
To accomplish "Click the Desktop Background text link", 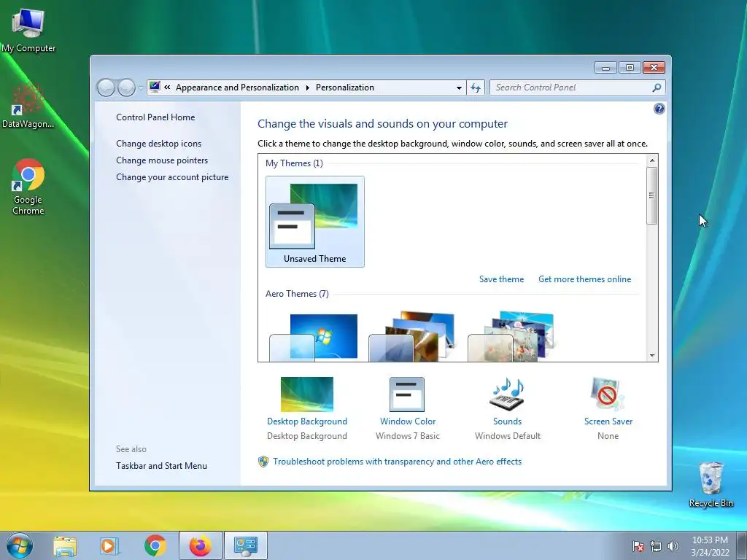I will pos(307,421).
